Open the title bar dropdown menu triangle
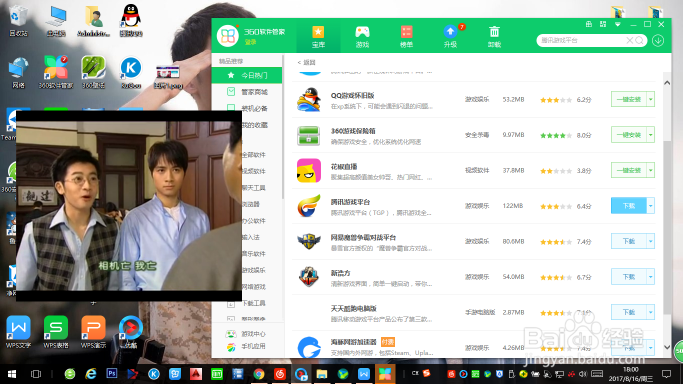This screenshot has height=384, width=683. [618, 24]
